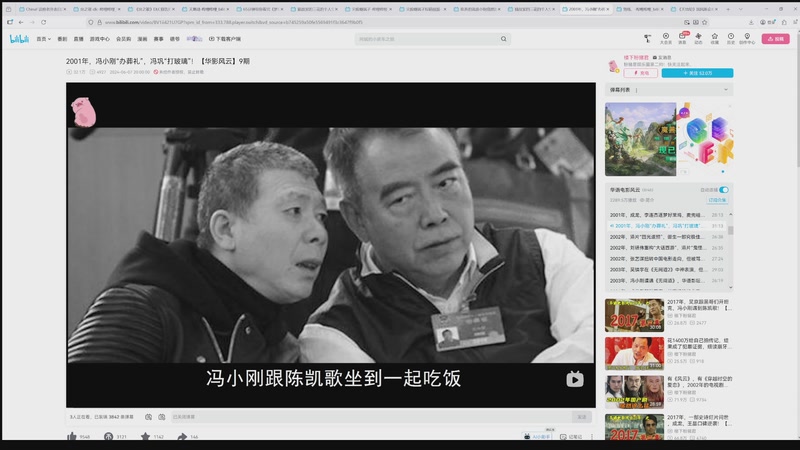The height and width of the screenshot is (450, 800).
Task: Click the 记笔记 notes button
Action: (571, 437)
